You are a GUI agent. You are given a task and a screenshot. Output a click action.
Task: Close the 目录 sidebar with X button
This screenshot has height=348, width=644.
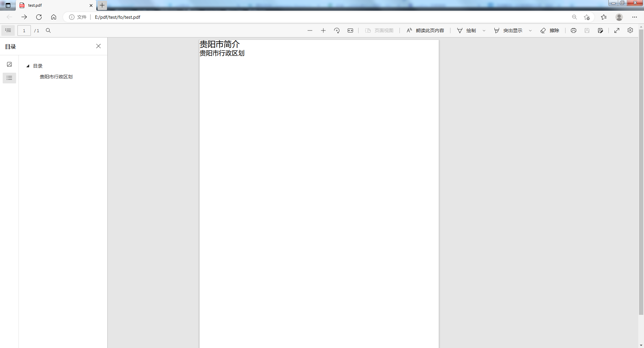click(x=98, y=46)
